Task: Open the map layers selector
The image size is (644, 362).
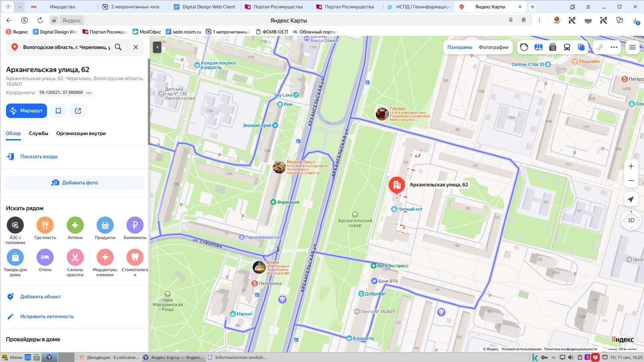Action: point(581,47)
